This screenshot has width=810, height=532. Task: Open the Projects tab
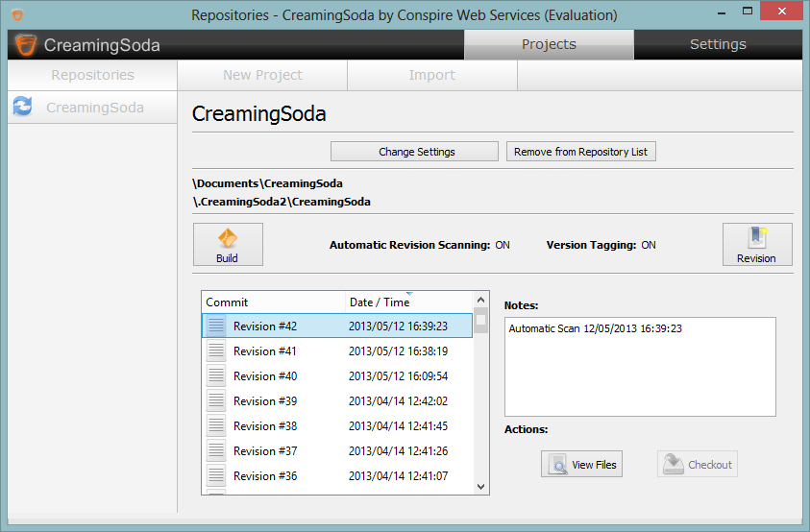coord(549,44)
